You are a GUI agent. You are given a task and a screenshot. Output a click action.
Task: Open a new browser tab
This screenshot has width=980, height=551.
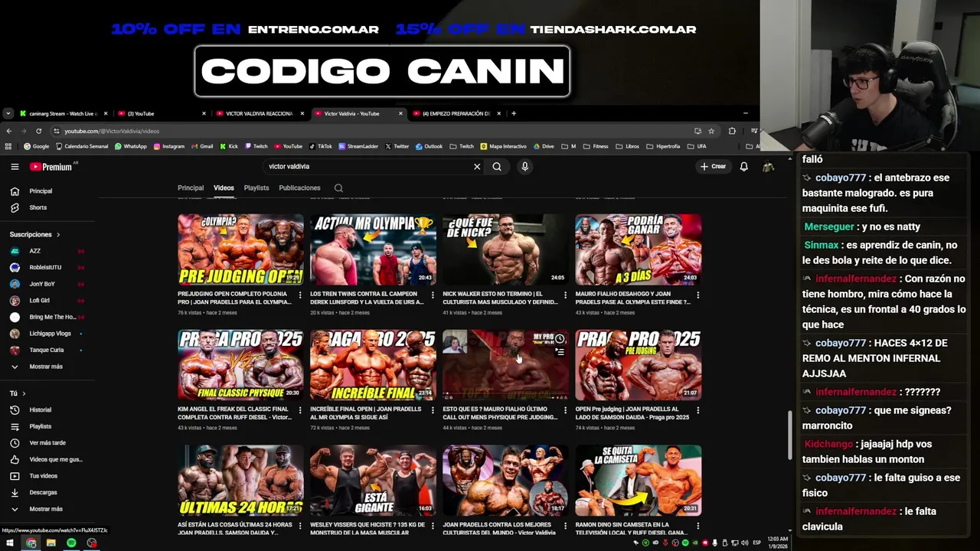514,113
